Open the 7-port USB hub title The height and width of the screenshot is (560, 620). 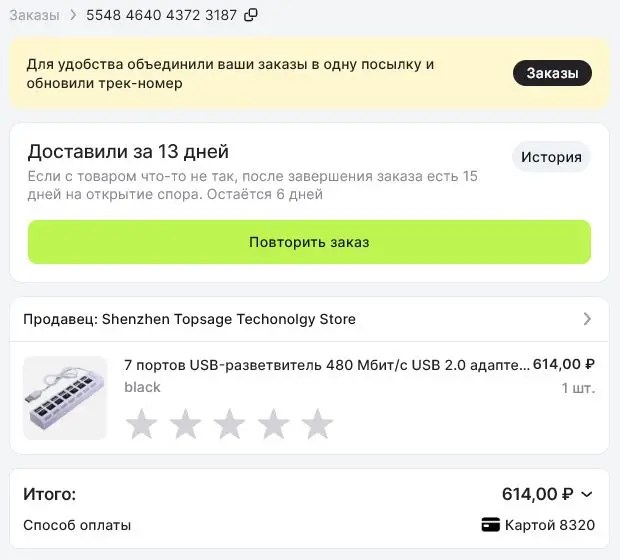click(x=327, y=365)
